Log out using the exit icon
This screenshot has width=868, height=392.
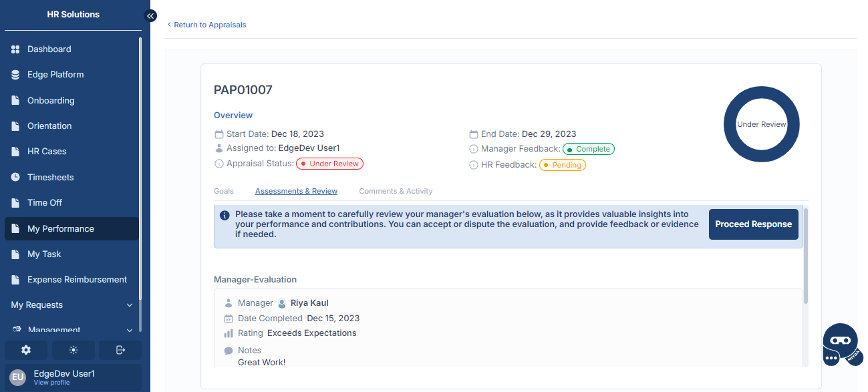point(120,350)
